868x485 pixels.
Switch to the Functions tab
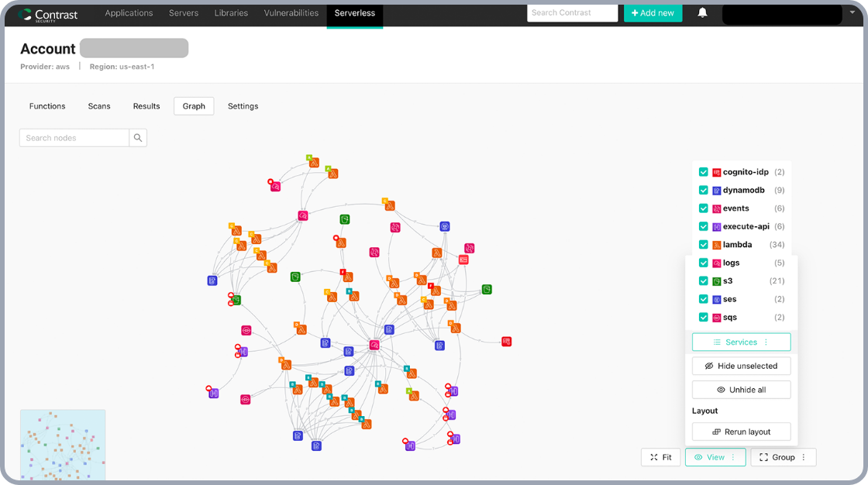click(x=47, y=106)
